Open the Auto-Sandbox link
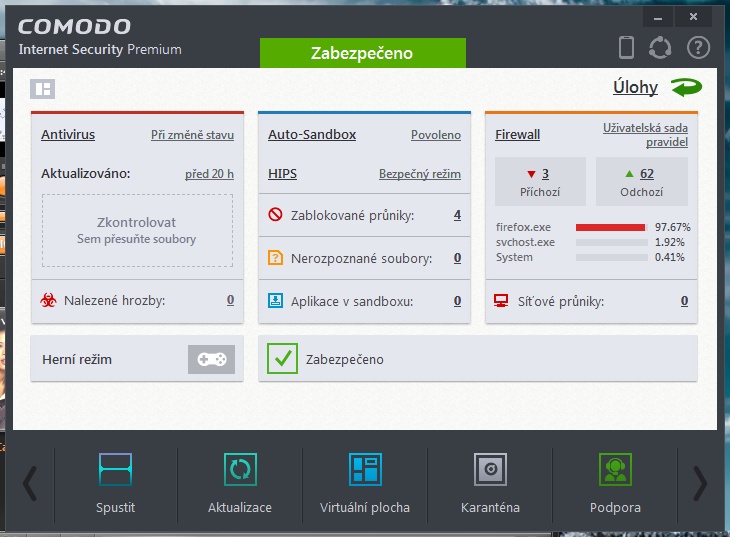Screen dimensions: 730x537 tap(312, 135)
